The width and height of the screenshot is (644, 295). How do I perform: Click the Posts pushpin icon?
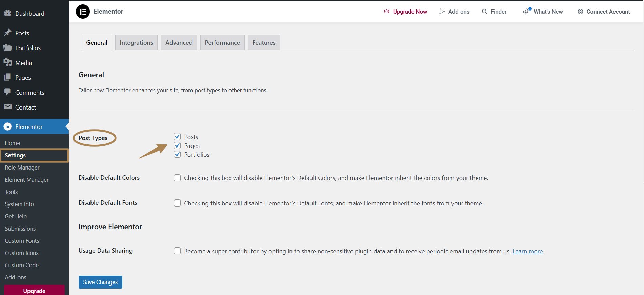[7, 33]
